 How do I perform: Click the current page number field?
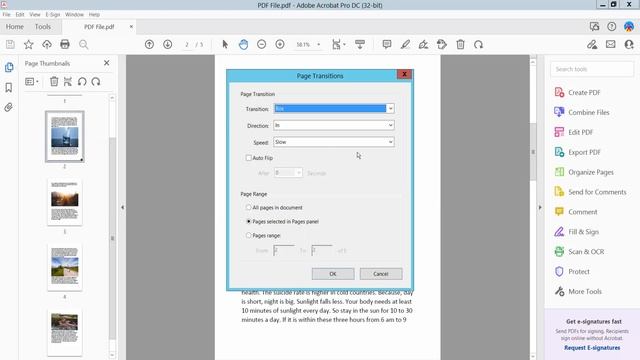click(187, 44)
